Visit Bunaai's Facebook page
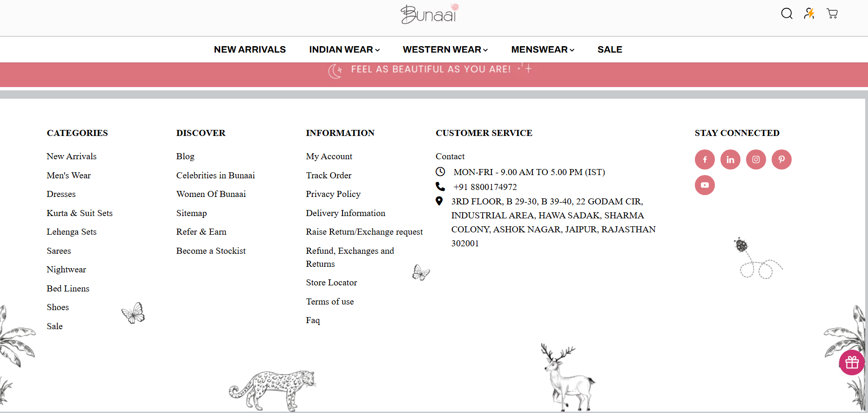 click(705, 160)
